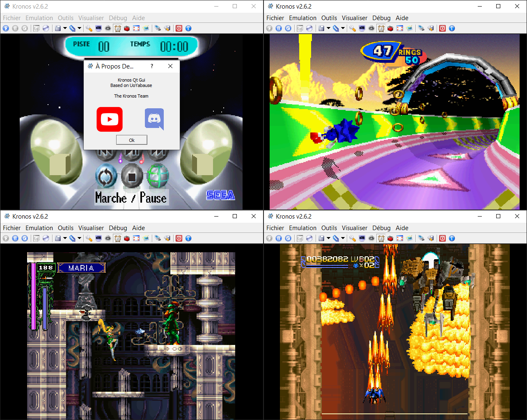The height and width of the screenshot is (420, 527).
Task: Open Fichier menu in Sonic rings window
Action: tap(275, 18)
